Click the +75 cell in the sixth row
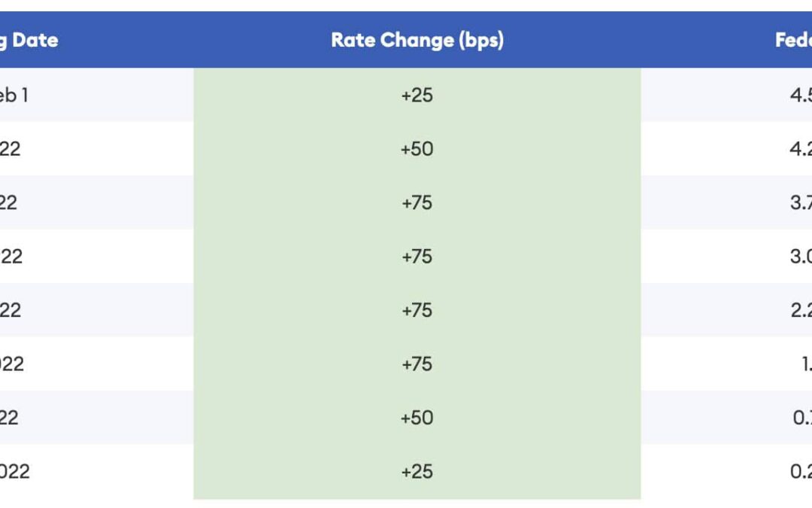This screenshot has width=812, height=508. pos(417,364)
